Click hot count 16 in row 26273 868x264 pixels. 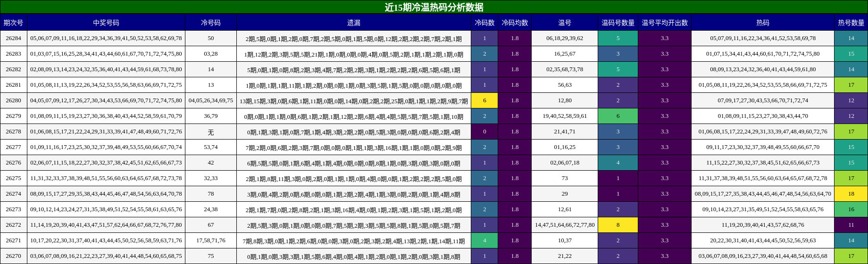pos(851,209)
